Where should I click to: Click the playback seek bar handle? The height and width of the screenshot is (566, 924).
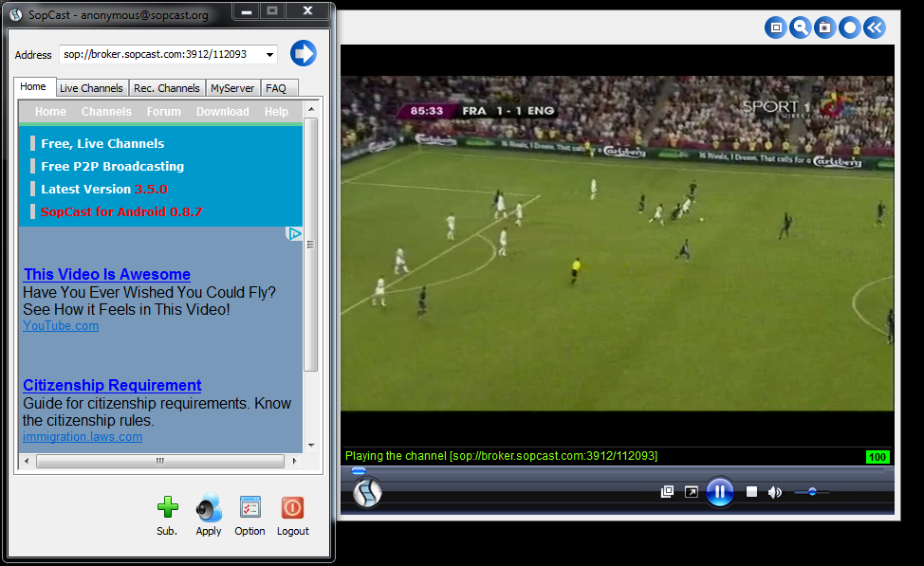coord(359,470)
